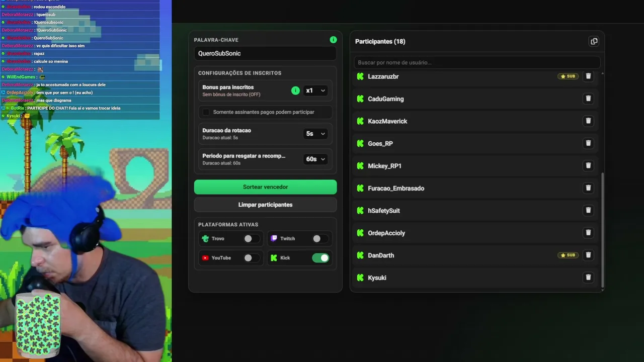Click the SUB badge on Lazzaruzbr's row
Image resolution: width=644 pixels, height=362 pixels.
click(568, 76)
